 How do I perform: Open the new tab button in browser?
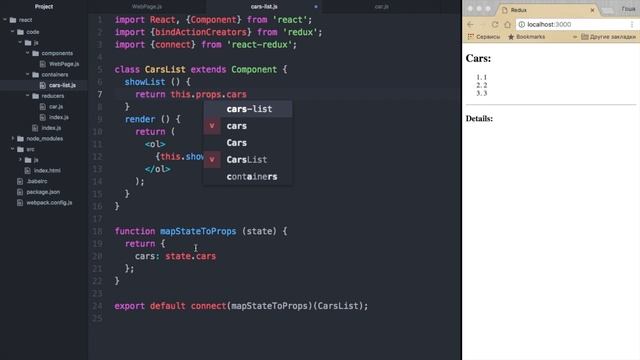click(x=607, y=10)
